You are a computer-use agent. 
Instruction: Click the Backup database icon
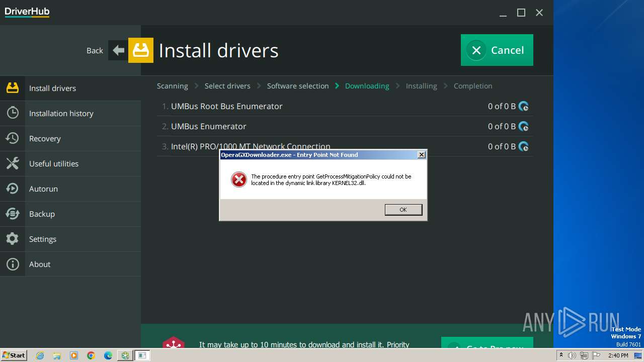coord(13,214)
